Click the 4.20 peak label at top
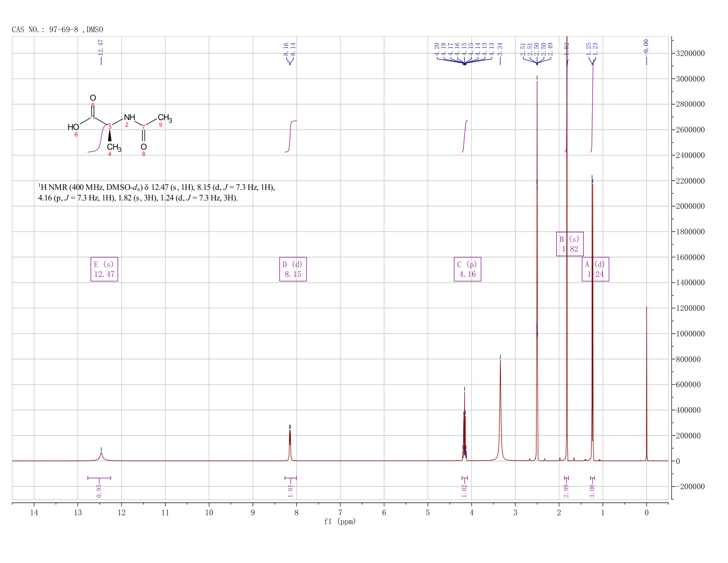 pos(437,49)
